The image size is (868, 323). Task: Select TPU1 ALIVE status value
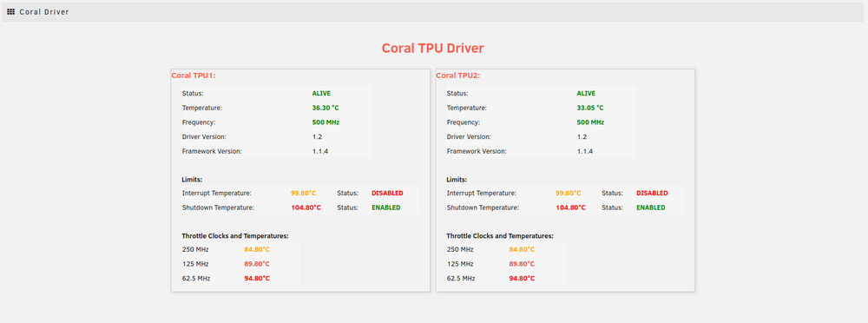pyautogui.click(x=321, y=94)
